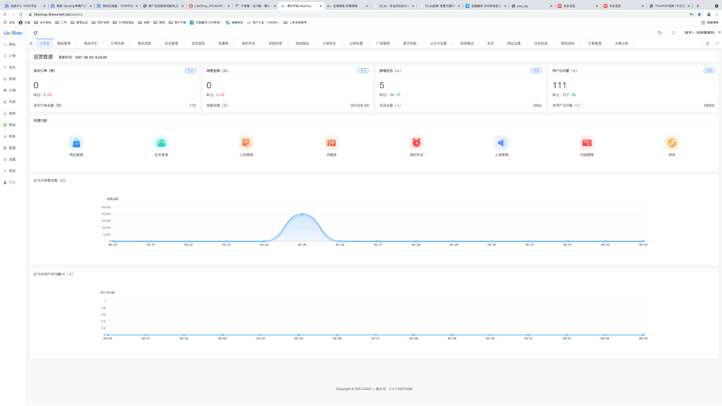Open the orange finance shortcut icon

coord(672,143)
